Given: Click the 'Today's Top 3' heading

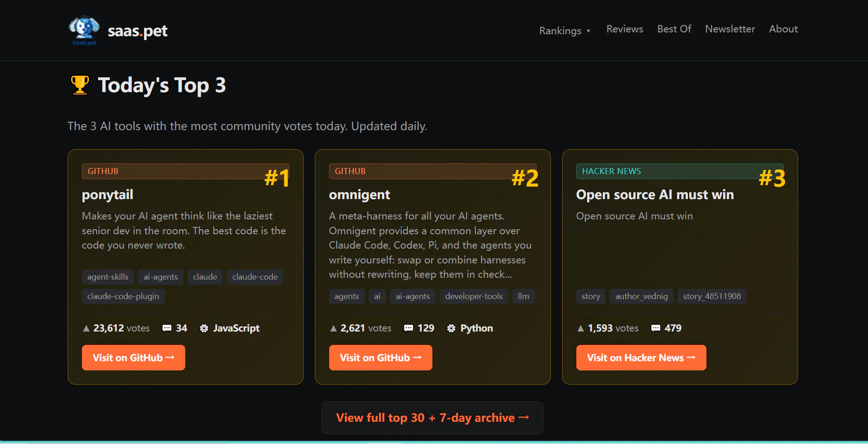Looking at the screenshot, I should pyautogui.click(x=162, y=85).
